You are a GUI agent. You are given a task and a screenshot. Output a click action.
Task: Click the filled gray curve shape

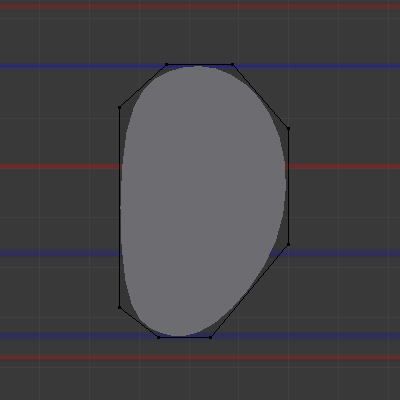(203, 201)
